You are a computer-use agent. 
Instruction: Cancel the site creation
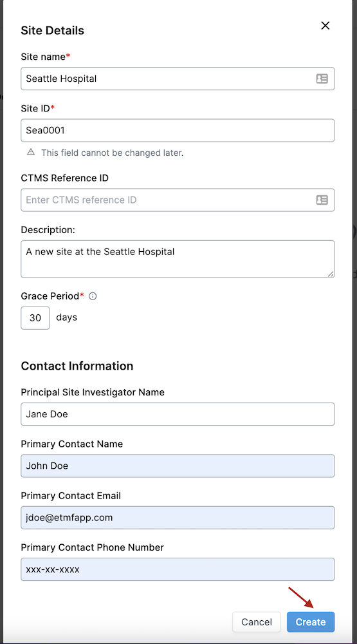coord(257,622)
